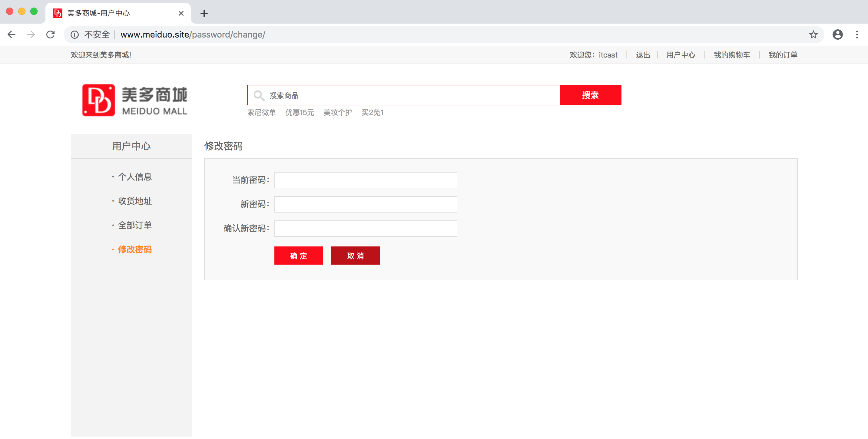Open 全部订单 in the sidebar
Viewport: 868px width, 439px height.
(135, 225)
